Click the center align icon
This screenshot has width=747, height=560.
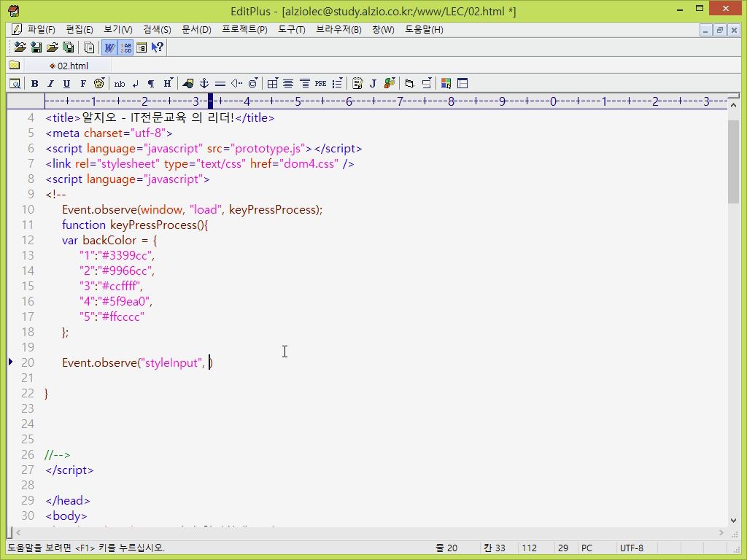pos(288,84)
